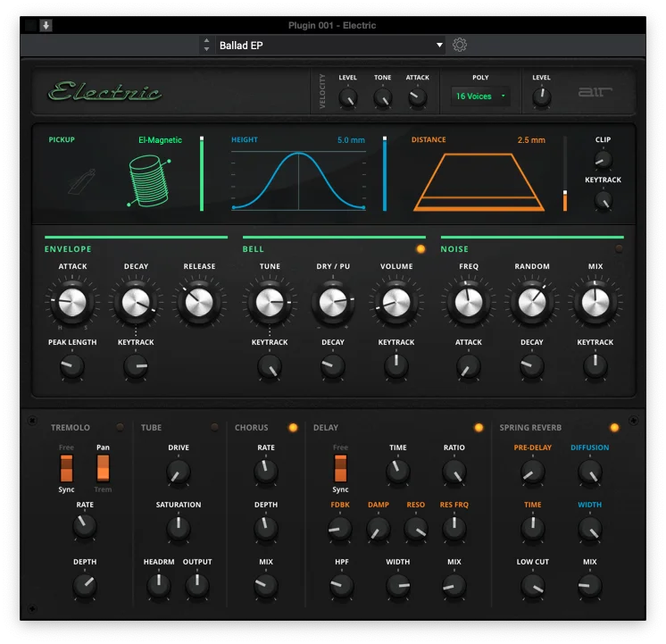Click the Velocity Attack knob
The width and height of the screenshot is (666, 644).
418,97
